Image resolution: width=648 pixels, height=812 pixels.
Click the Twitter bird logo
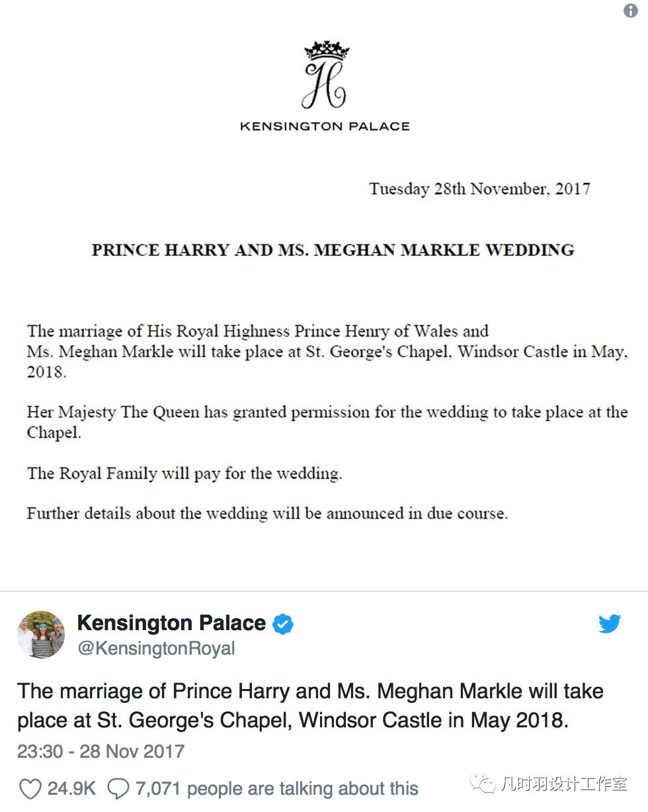(609, 624)
